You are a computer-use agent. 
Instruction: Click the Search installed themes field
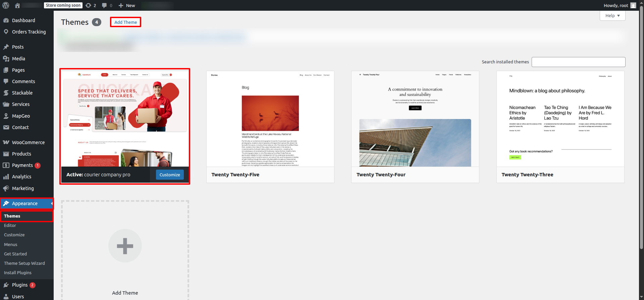578,62
